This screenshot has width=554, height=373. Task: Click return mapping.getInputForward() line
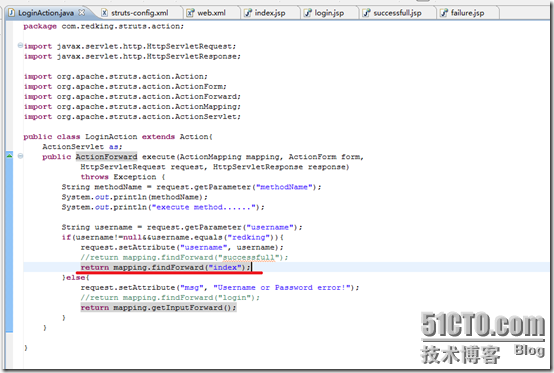coord(158,308)
